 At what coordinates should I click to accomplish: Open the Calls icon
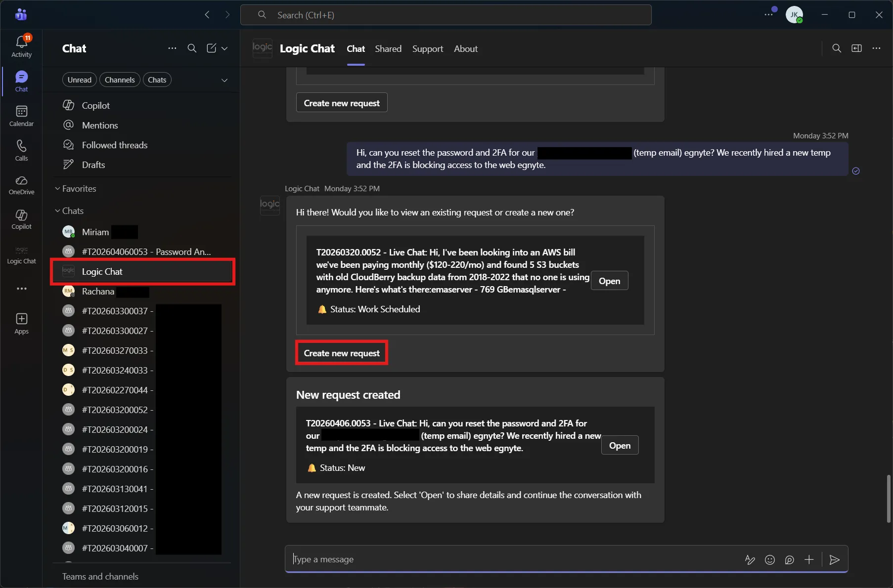21,151
